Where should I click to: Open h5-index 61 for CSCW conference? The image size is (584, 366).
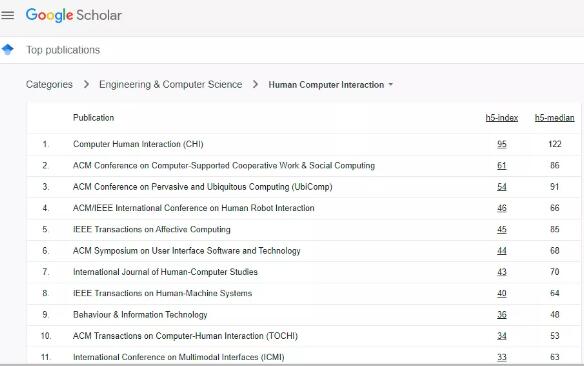[502, 165]
